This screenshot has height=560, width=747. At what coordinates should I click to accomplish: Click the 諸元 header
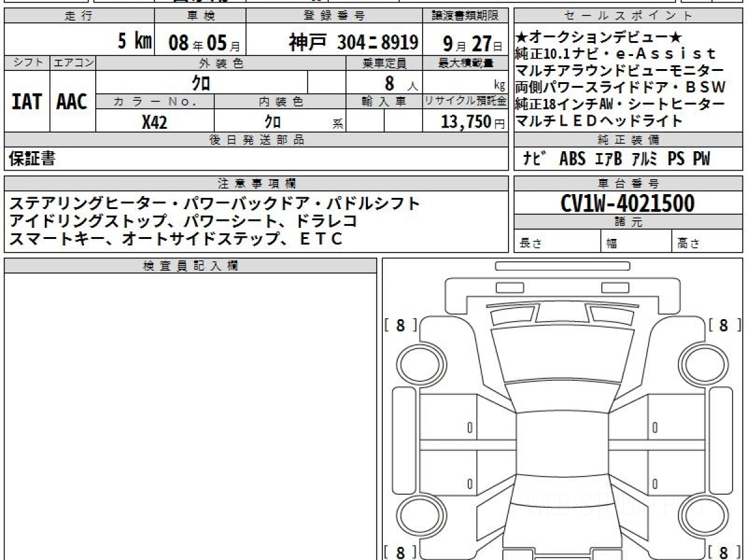[x=628, y=223]
